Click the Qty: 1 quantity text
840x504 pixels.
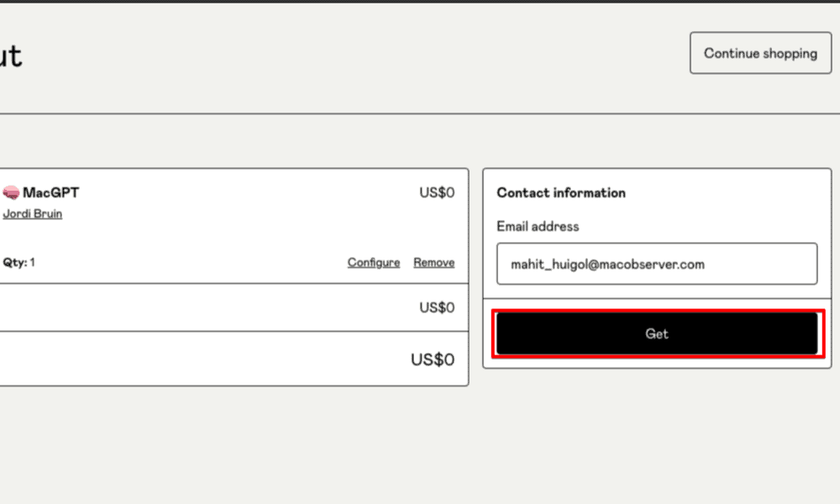point(19,262)
